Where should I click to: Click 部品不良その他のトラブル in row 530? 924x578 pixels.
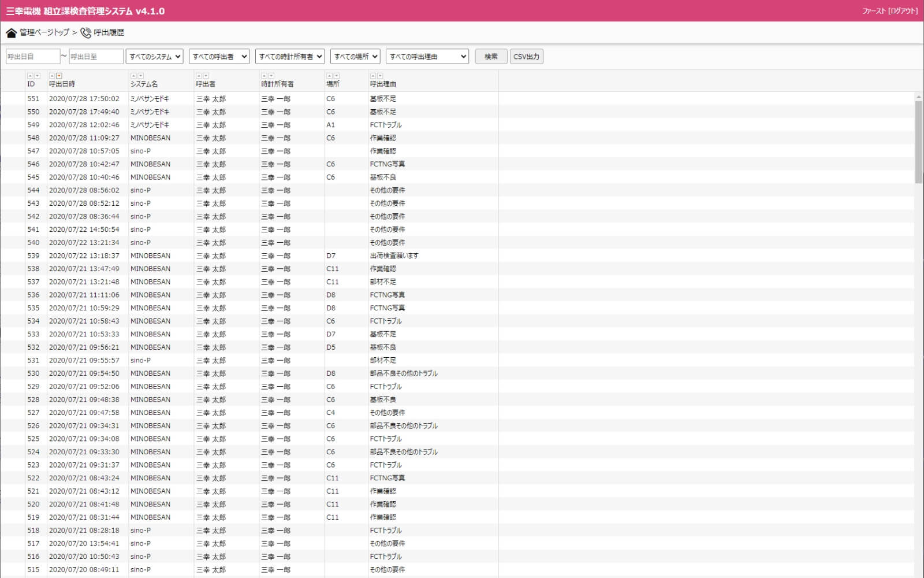tap(404, 373)
